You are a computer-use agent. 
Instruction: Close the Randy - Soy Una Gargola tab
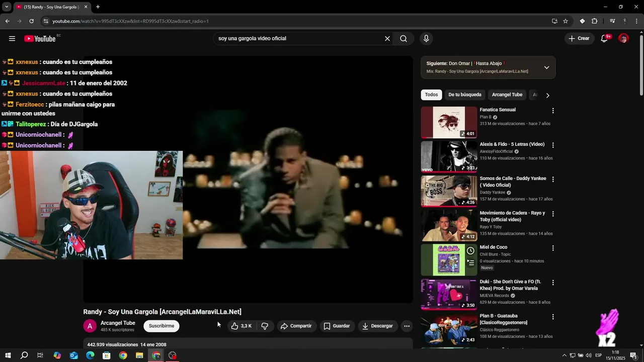[x=86, y=7]
